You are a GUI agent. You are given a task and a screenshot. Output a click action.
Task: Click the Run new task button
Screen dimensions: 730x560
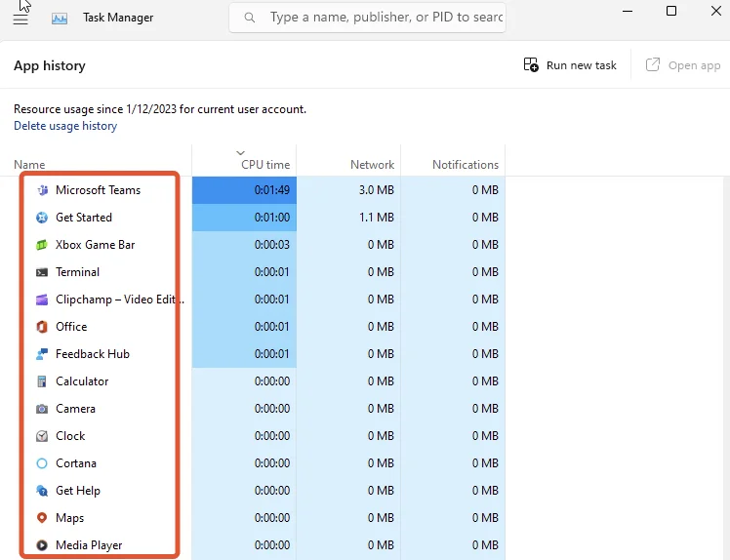569,65
